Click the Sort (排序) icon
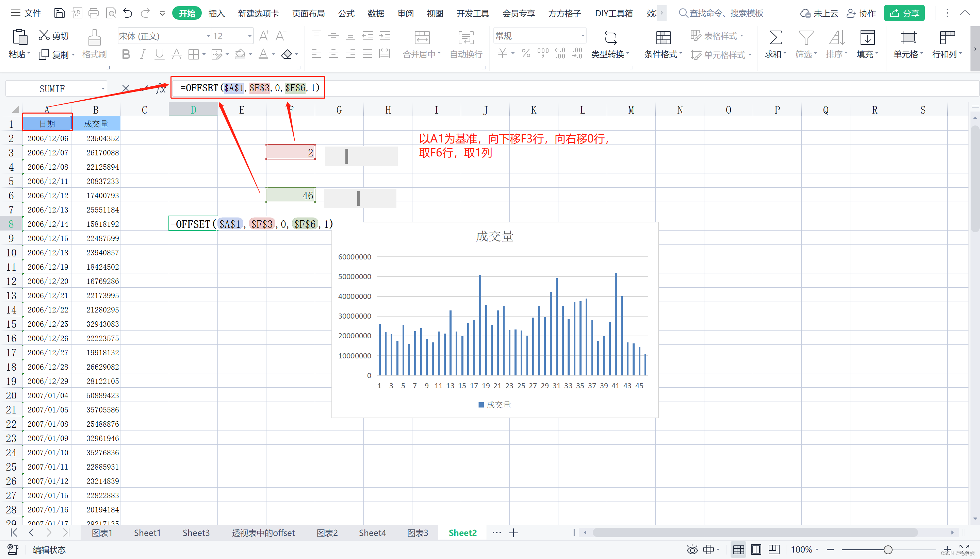Viewport: 980px width, 559px height. click(836, 38)
